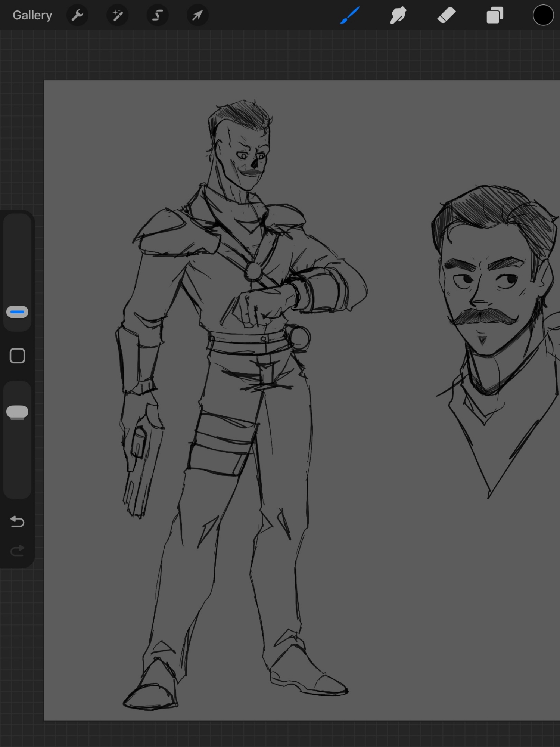Activate the Transform arrow tool
560x747 pixels.
[x=197, y=15]
